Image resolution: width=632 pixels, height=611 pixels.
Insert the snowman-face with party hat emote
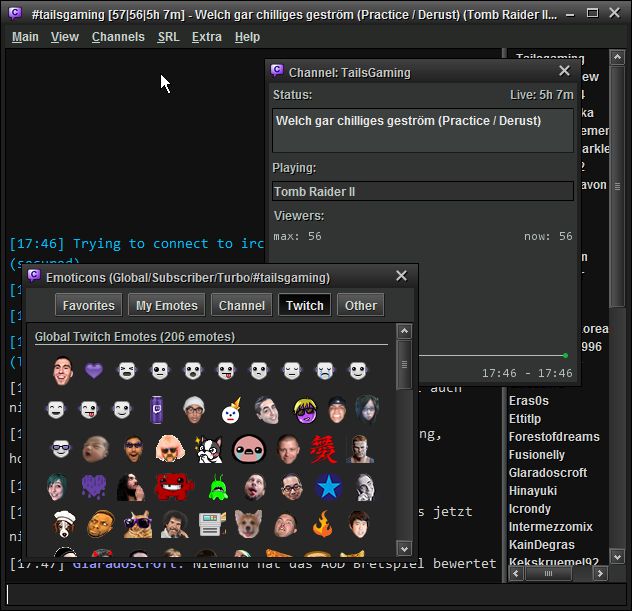point(231,411)
